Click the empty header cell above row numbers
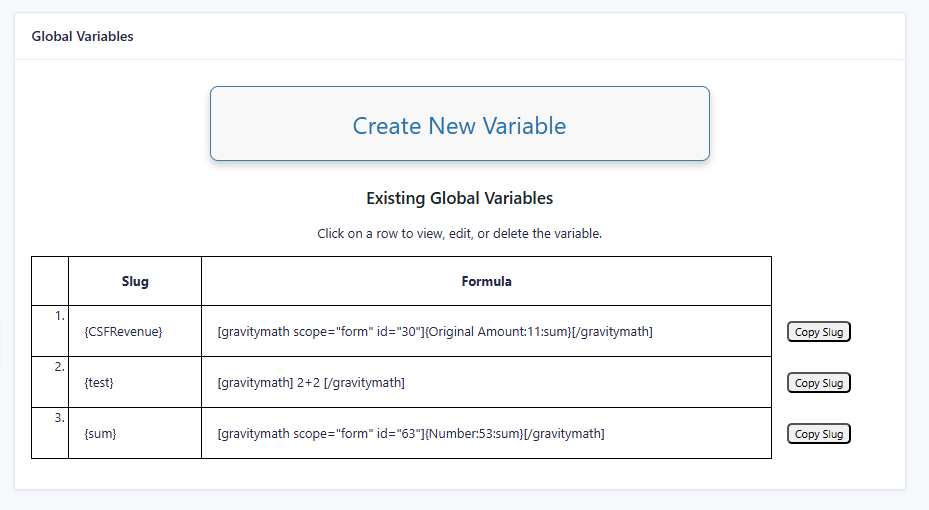 click(x=50, y=281)
